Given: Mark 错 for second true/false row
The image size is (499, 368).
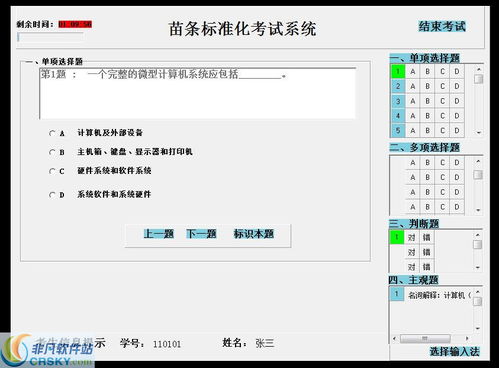Looking at the screenshot, I should coord(426,252).
